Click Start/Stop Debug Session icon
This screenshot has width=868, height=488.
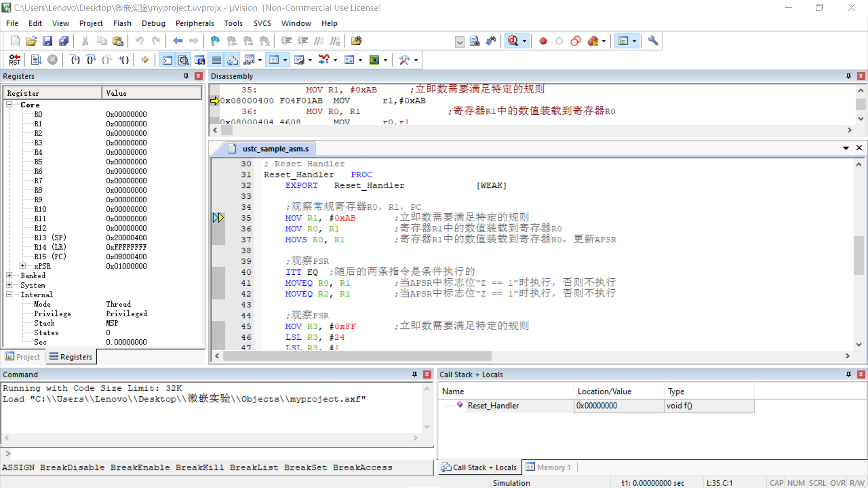point(513,41)
